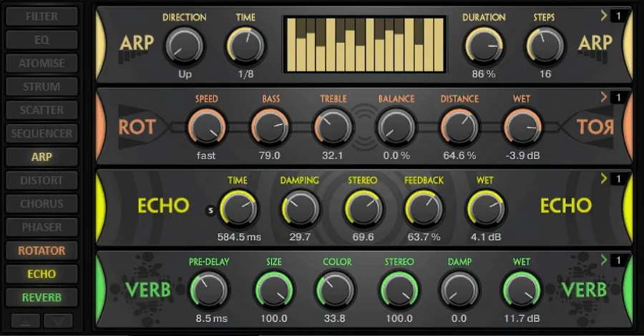Expand the Verb module arrow
Screen dimensions: 644x336
click(x=604, y=260)
